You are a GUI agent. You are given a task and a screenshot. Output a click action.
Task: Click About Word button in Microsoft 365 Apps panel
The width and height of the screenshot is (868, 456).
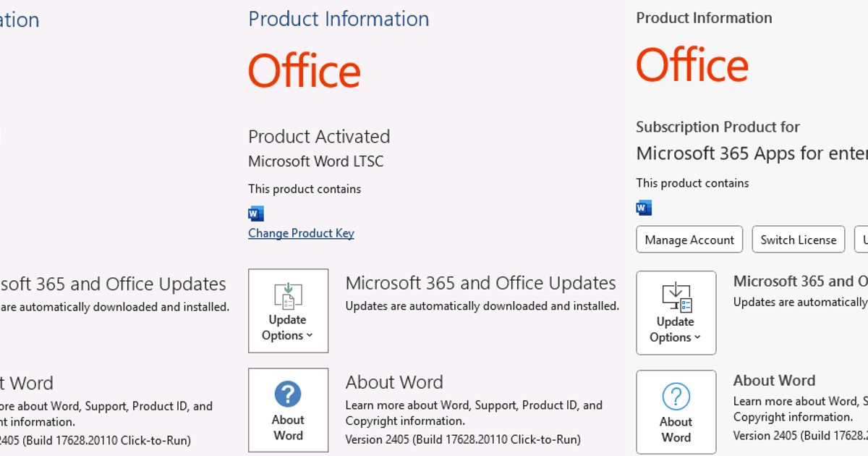(x=676, y=413)
